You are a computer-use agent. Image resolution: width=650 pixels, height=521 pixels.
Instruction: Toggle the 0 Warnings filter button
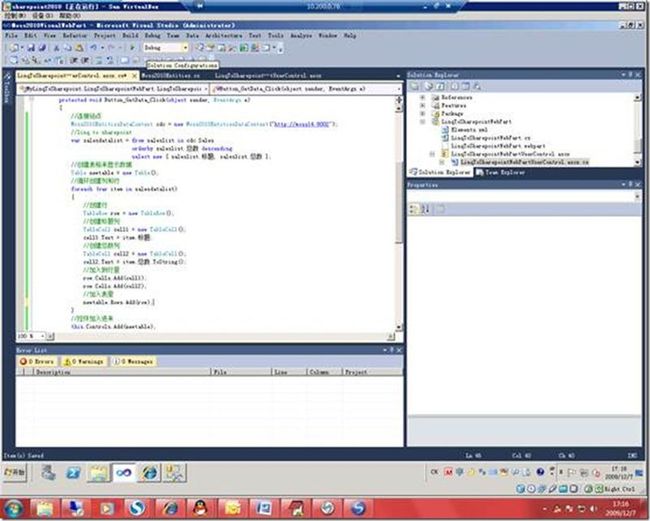click(83, 362)
